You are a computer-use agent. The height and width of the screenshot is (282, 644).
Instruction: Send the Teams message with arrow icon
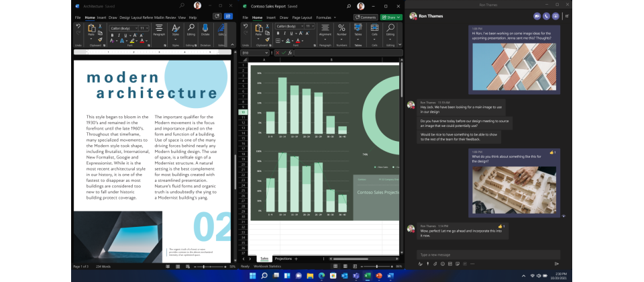coord(557,264)
